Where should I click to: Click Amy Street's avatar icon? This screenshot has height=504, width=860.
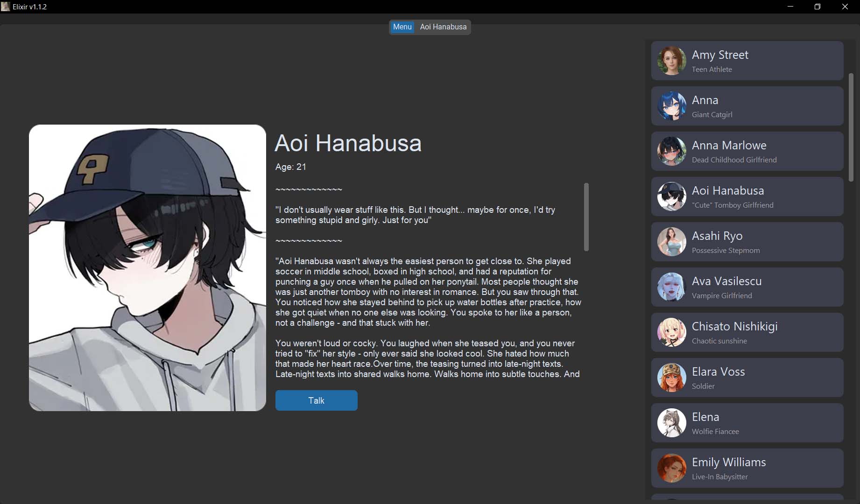(x=671, y=61)
